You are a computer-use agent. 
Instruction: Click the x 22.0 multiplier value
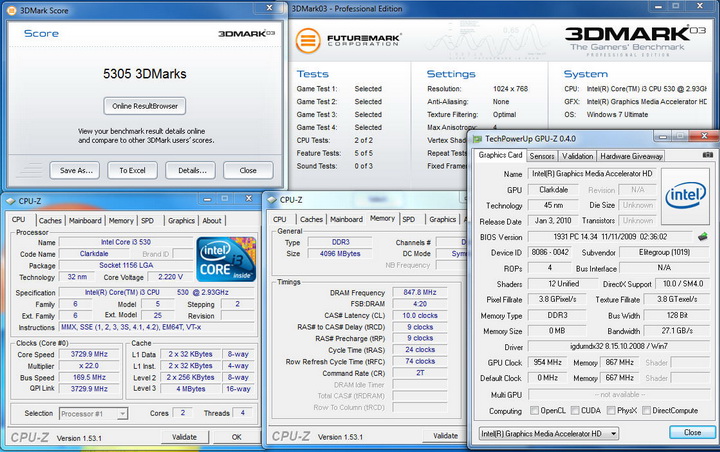89,366
